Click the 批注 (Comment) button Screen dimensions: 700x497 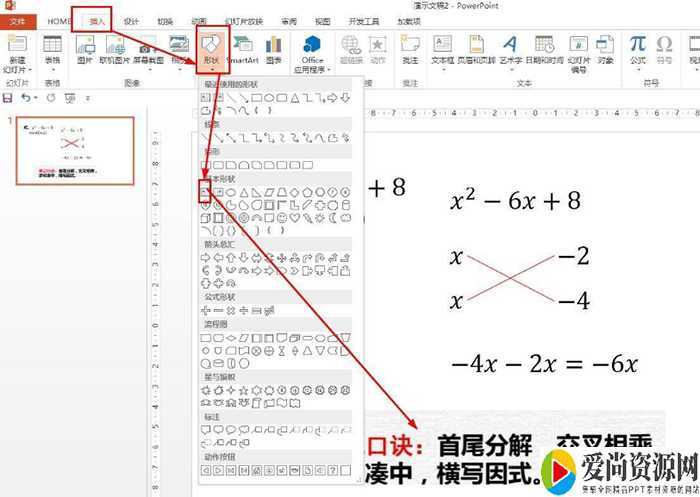[410, 48]
